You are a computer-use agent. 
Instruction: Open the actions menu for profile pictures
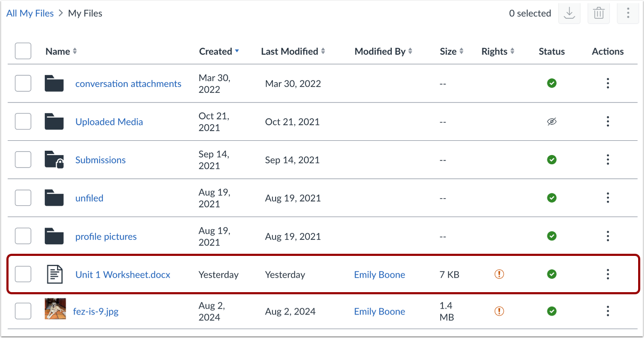pyautogui.click(x=608, y=236)
